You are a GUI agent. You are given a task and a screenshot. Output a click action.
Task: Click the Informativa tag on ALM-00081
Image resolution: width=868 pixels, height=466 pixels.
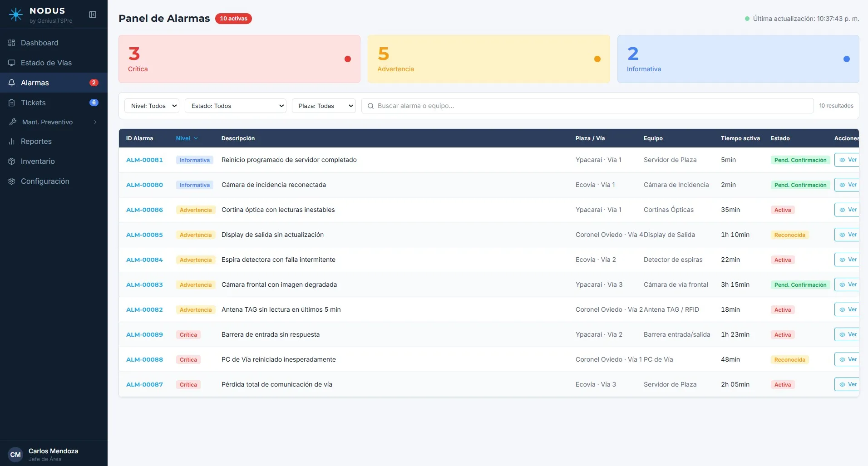point(195,160)
